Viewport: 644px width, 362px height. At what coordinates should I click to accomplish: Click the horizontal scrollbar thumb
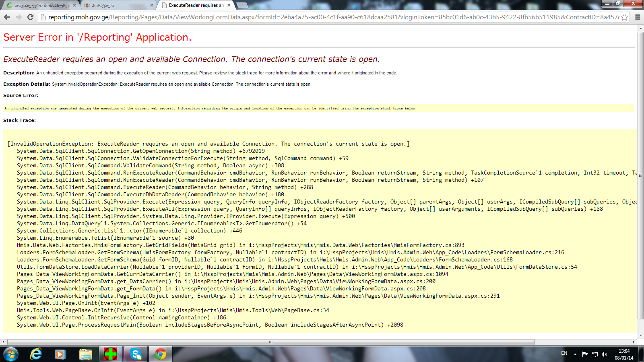(x=270, y=342)
